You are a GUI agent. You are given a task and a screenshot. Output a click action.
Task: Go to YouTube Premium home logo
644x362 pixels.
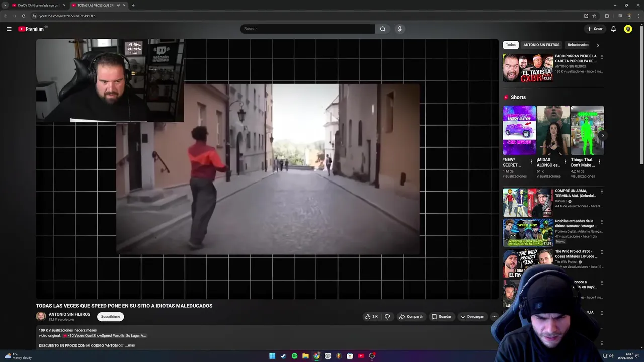[32, 29]
